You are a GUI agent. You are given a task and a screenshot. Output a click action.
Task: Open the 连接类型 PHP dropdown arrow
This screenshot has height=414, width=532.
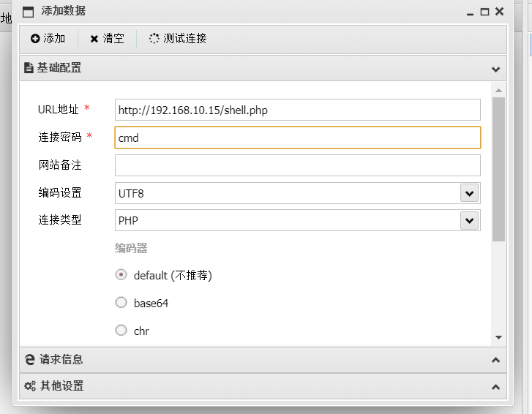(x=470, y=220)
